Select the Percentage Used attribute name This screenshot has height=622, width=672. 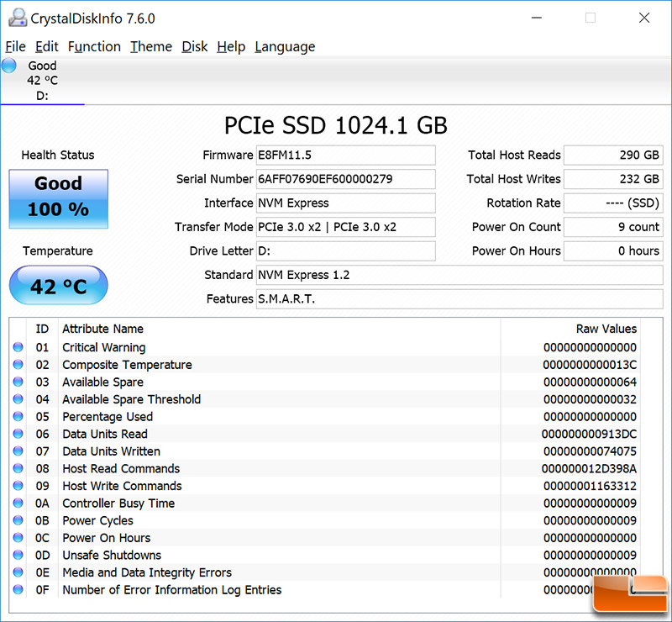(x=108, y=417)
